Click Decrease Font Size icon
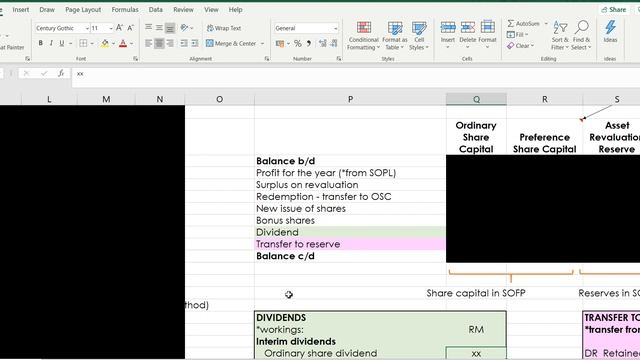This screenshot has height=360, width=640. click(130, 28)
